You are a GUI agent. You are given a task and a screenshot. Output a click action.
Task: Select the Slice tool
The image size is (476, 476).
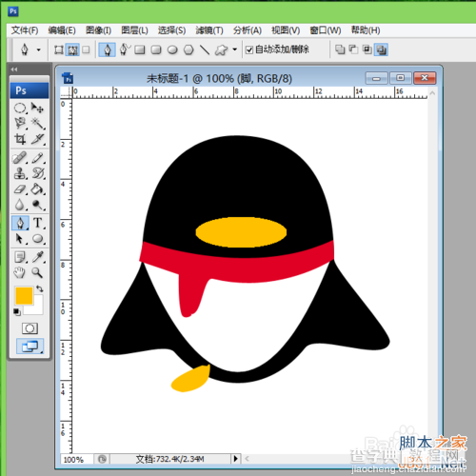pos(37,139)
